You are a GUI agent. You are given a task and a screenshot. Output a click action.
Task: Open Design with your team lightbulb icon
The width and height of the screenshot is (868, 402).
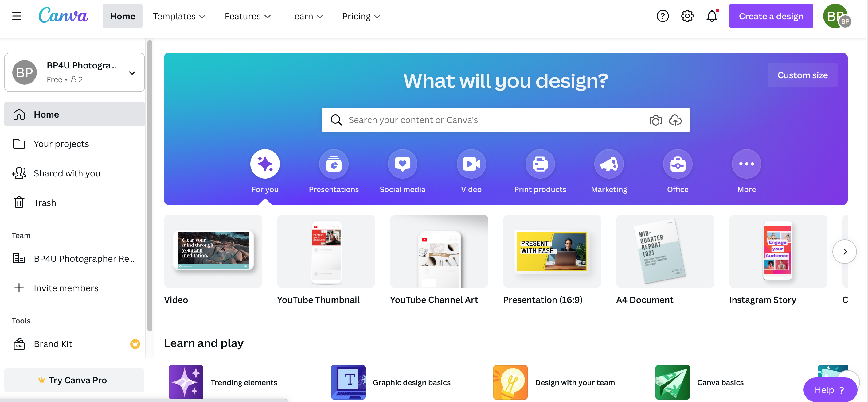pyautogui.click(x=510, y=382)
